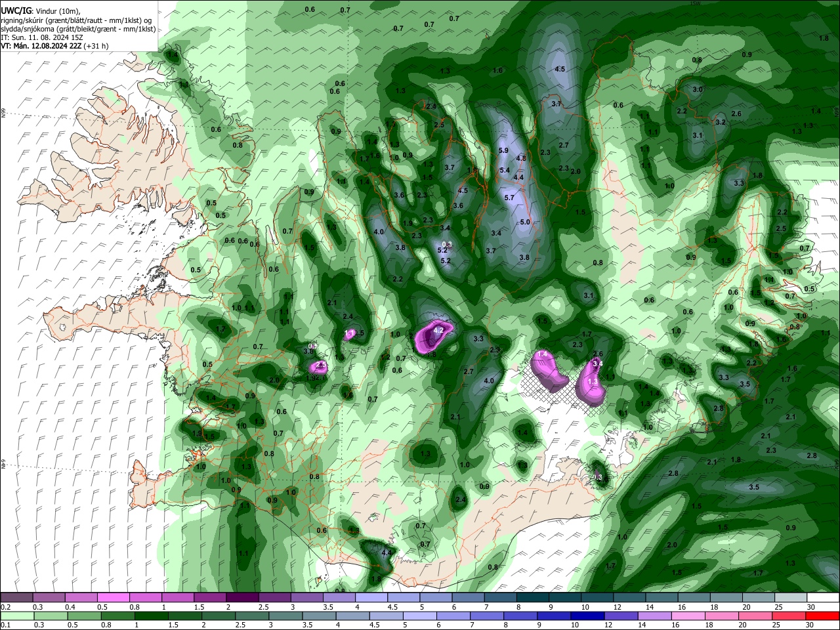Viewport: 840px width, 630px height.
Task: Select the bright pink swatch starting at 0.5
Action: pos(113,598)
